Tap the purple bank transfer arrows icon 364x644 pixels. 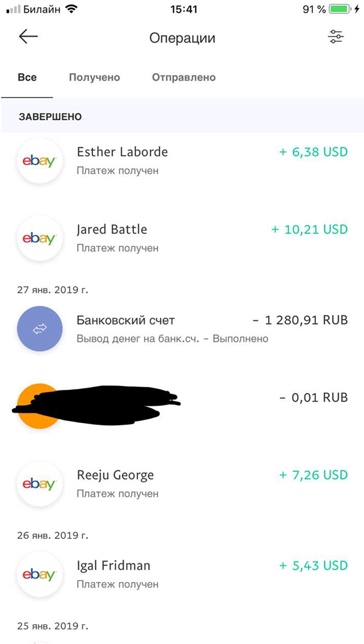(39, 329)
